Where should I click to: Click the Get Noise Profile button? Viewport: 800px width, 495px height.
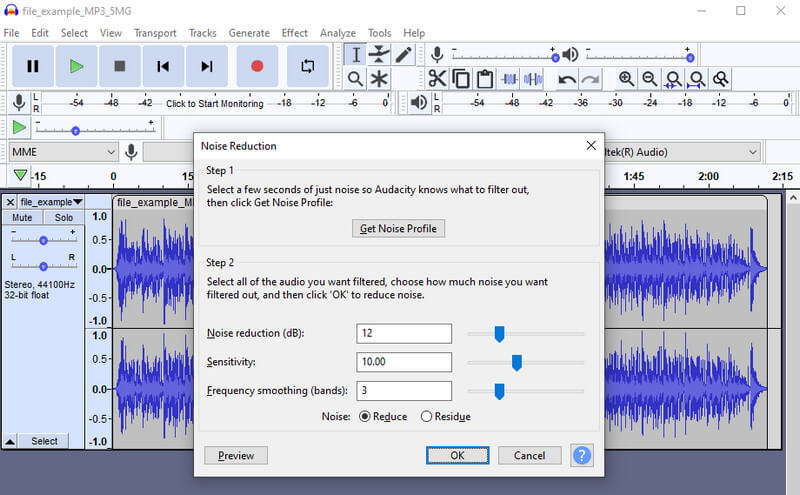(x=399, y=229)
